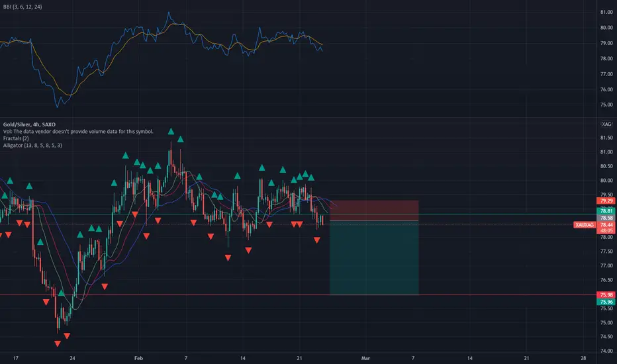Click the Mar label on time axis
The width and height of the screenshot is (617, 364).
click(x=365, y=358)
